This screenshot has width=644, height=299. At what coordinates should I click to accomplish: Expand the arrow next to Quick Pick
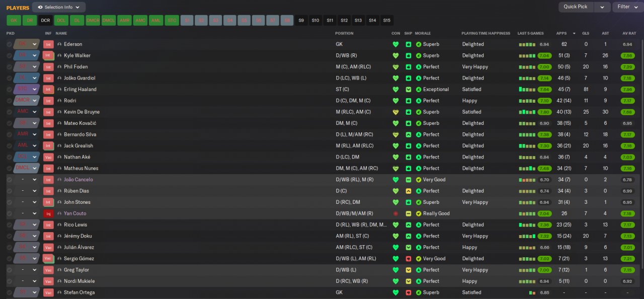(x=602, y=7)
